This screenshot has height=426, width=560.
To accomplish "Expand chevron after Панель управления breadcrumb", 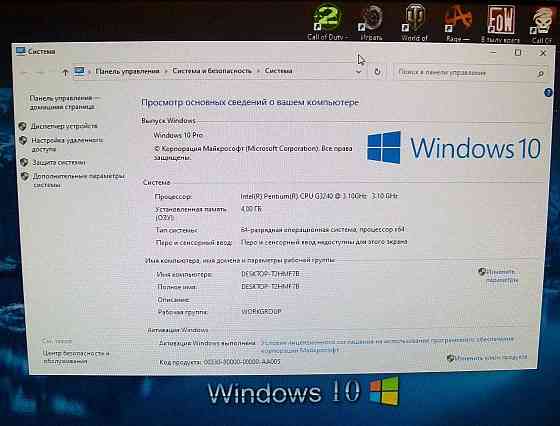I will coord(166,71).
